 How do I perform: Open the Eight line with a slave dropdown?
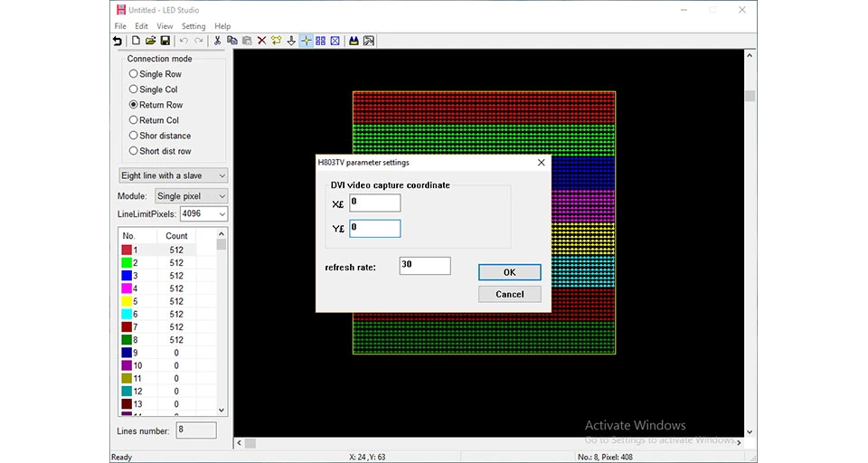point(174,175)
